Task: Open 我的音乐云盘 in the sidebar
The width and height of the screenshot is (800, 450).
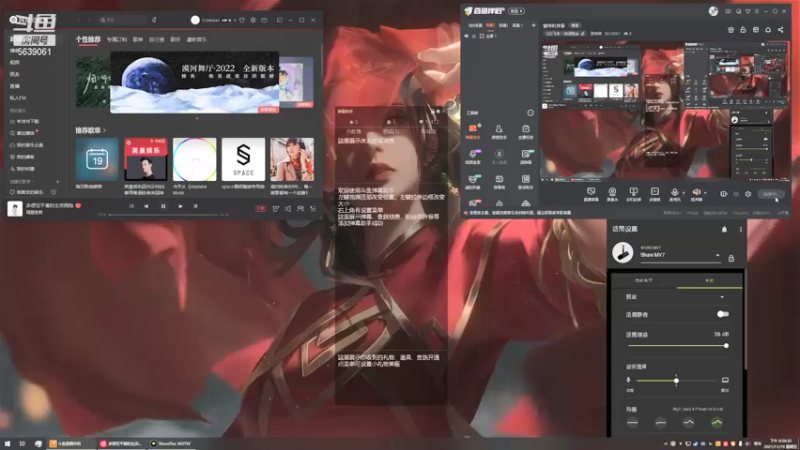Action: (x=27, y=145)
